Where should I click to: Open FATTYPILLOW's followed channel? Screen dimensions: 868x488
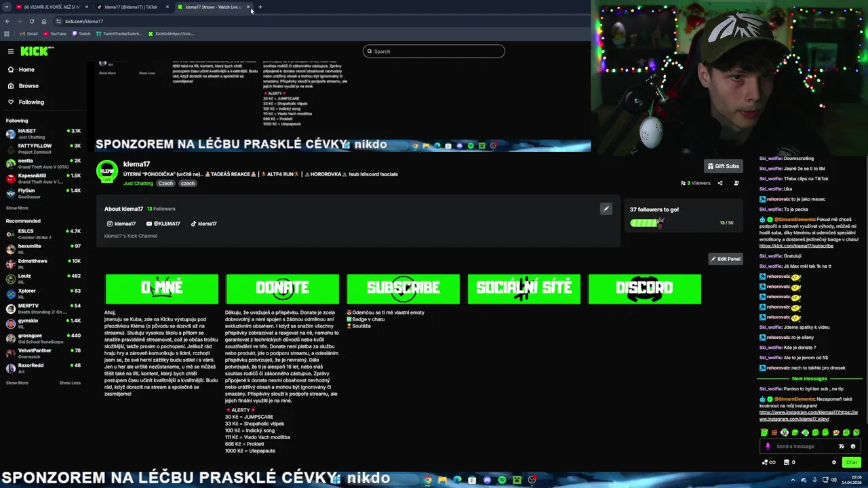point(43,148)
